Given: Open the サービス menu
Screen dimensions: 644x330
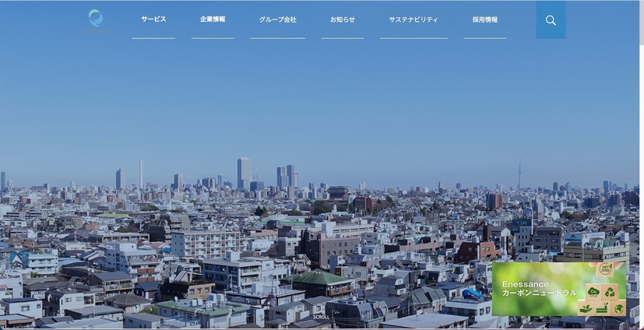Looking at the screenshot, I should [153, 19].
